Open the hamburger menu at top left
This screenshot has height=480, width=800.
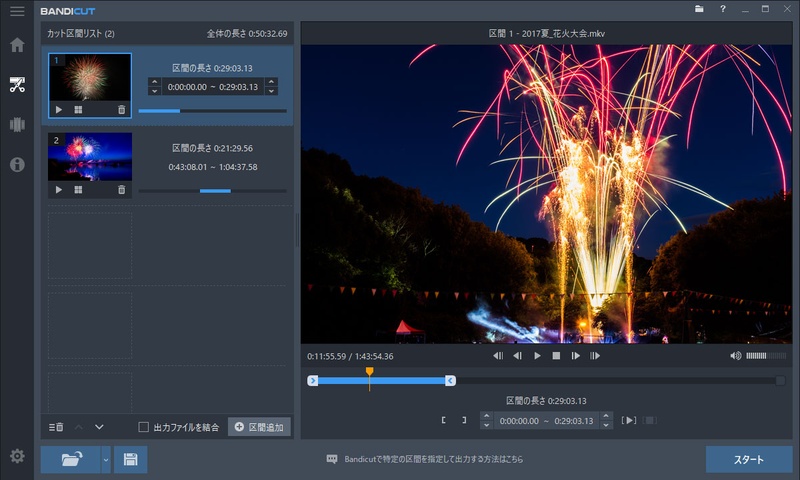(x=17, y=11)
